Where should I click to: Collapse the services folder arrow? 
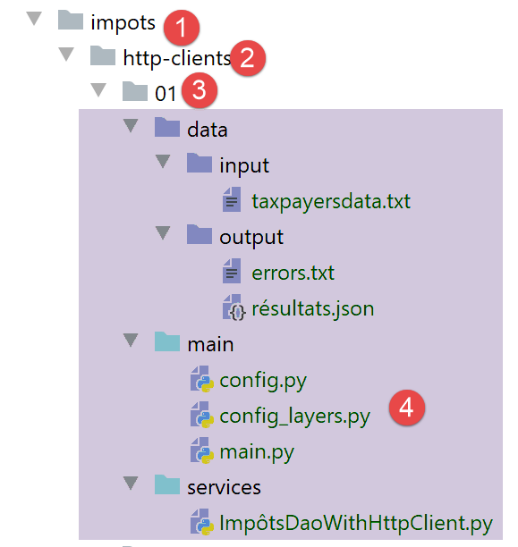130,483
